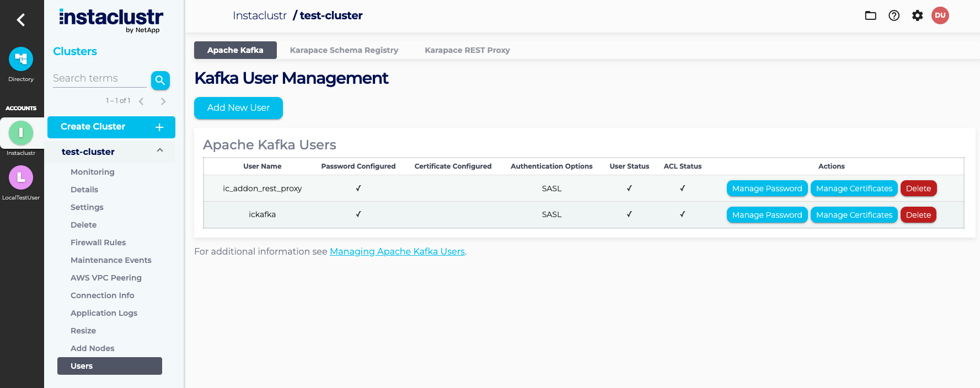Image resolution: width=980 pixels, height=388 pixels.
Task: Switch to the LocalTestUser account avatar
Action: 21,177
